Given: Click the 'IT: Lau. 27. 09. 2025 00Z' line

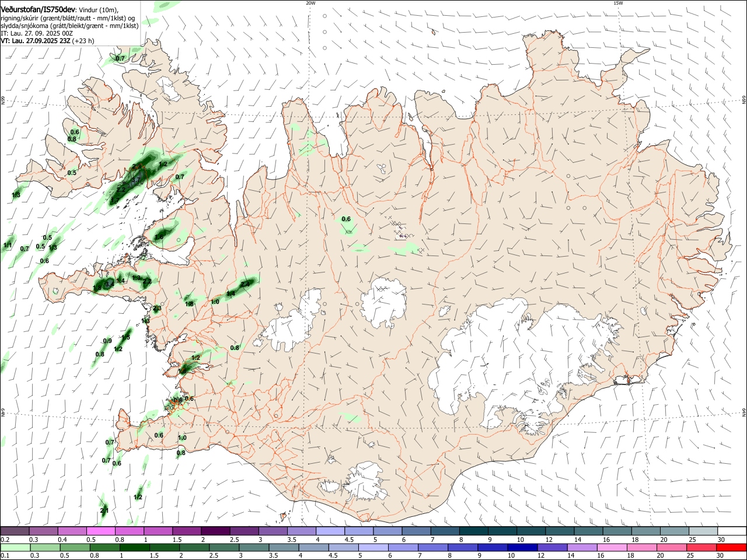Looking at the screenshot, I should click(37, 33).
